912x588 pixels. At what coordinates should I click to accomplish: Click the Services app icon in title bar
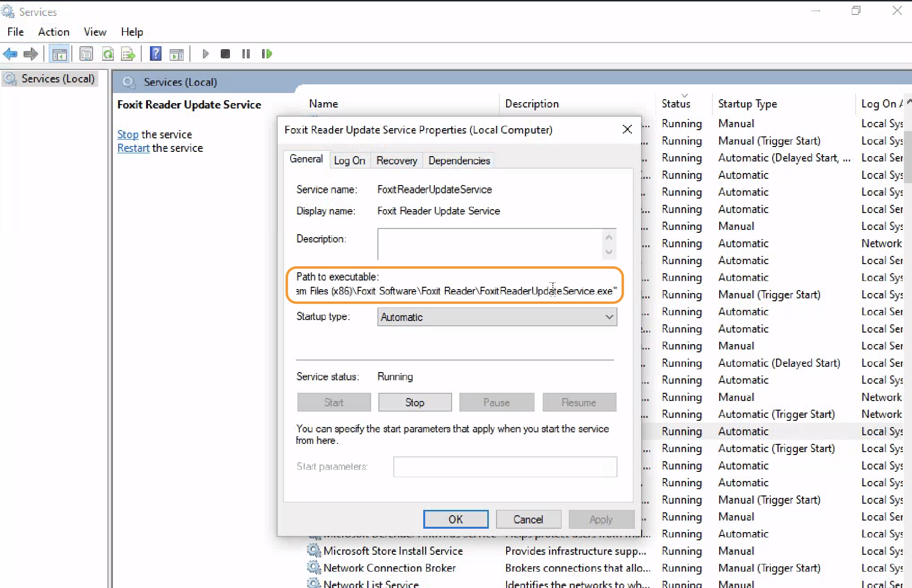[x=8, y=11]
